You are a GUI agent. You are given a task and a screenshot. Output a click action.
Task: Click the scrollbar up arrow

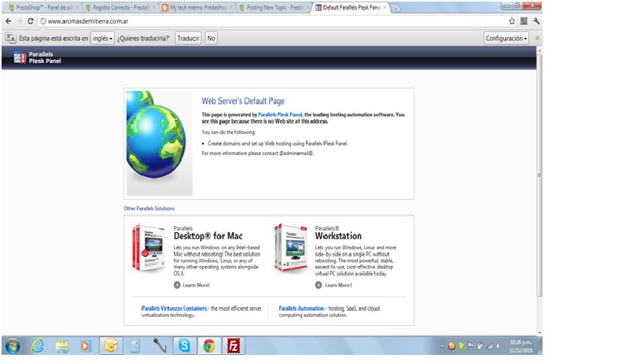(x=539, y=50)
